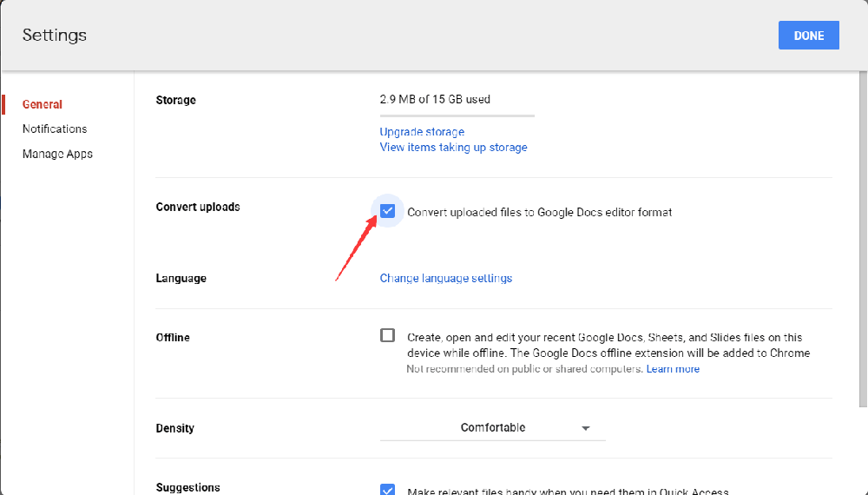The height and width of the screenshot is (495, 868).
Task: Click the Convert uploaded files label text
Action: click(539, 212)
